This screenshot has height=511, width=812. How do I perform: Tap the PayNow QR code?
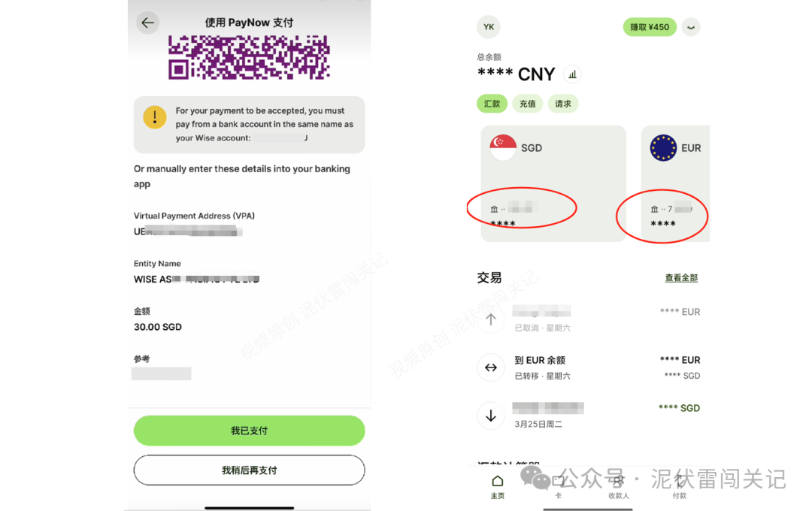pos(249,57)
